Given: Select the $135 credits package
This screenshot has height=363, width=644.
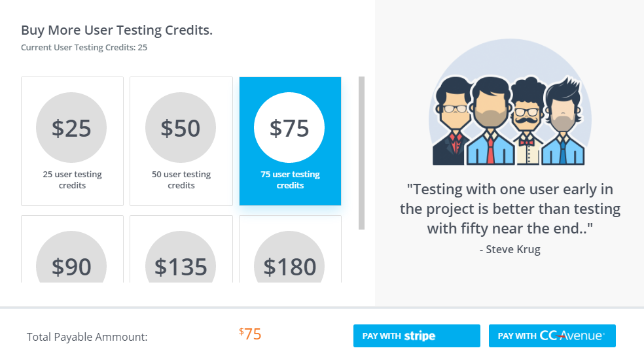Looking at the screenshot, I should 181,265.
